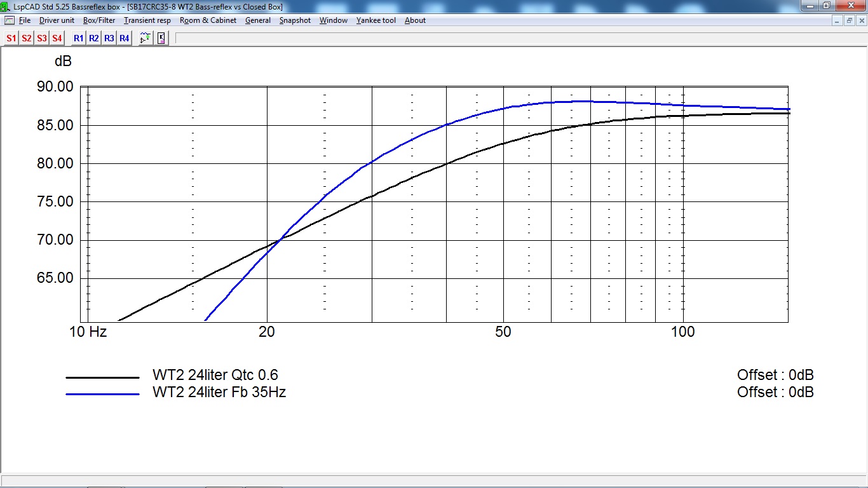Click the 100 frequency axis label
The height and width of the screenshot is (488, 868).
click(x=683, y=332)
